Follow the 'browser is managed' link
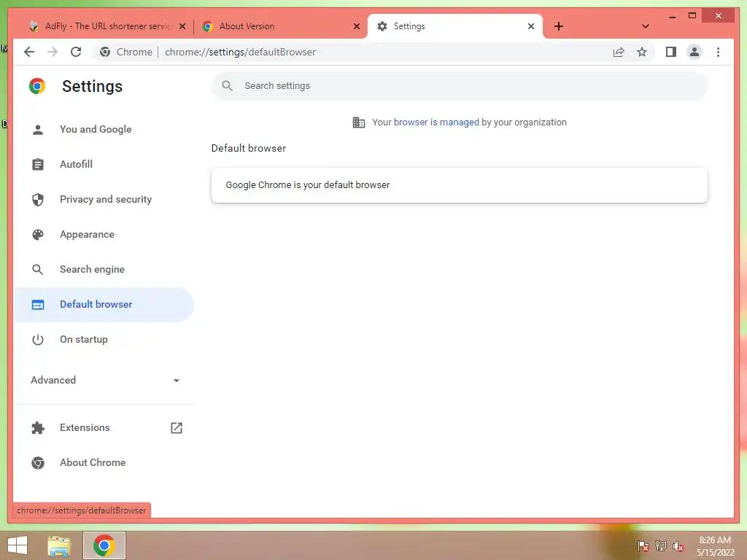This screenshot has width=747, height=560. point(436,122)
